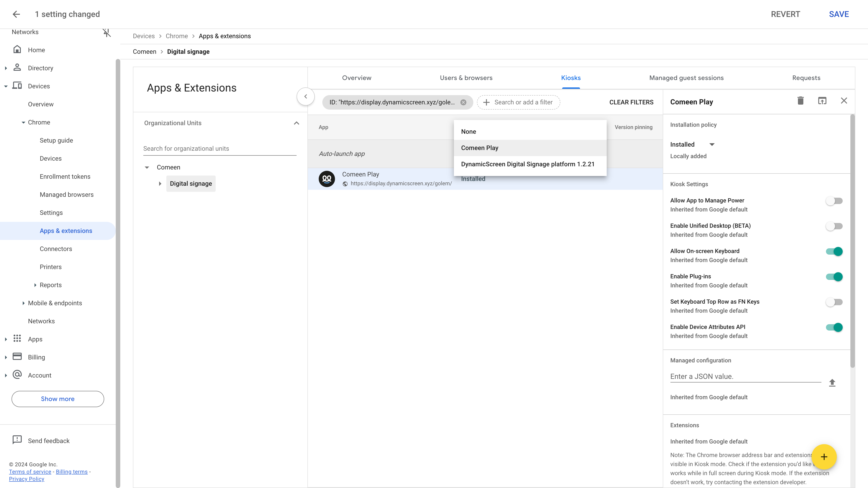Viewport: 868px width, 488px height.
Task: Click the globe icon beside golem URL
Action: point(345,184)
